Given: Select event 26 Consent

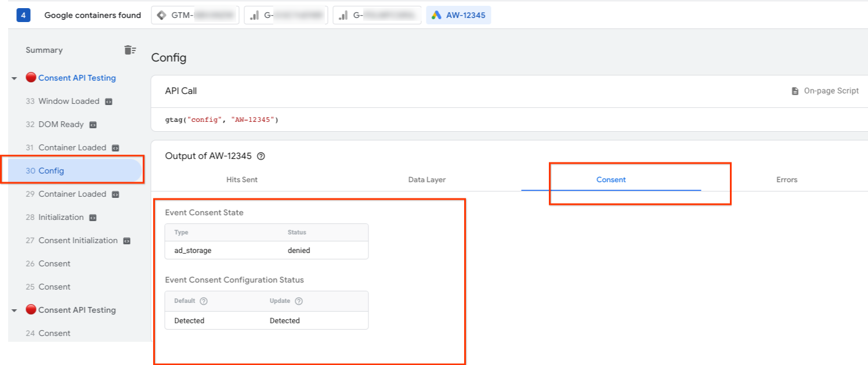Looking at the screenshot, I should 48,263.
